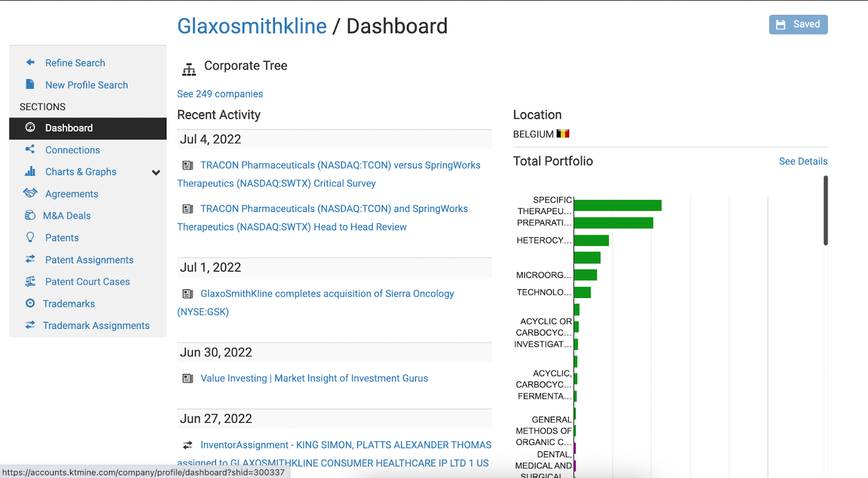This screenshot has width=868, height=478.
Task: Click the Connections share icon
Action: pyautogui.click(x=30, y=149)
